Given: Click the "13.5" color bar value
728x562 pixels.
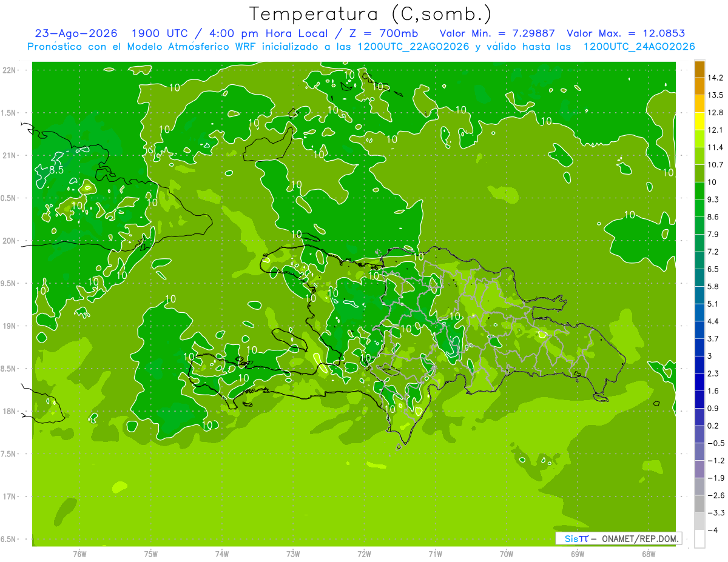Looking at the screenshot, I should click(x=715, y=95).
